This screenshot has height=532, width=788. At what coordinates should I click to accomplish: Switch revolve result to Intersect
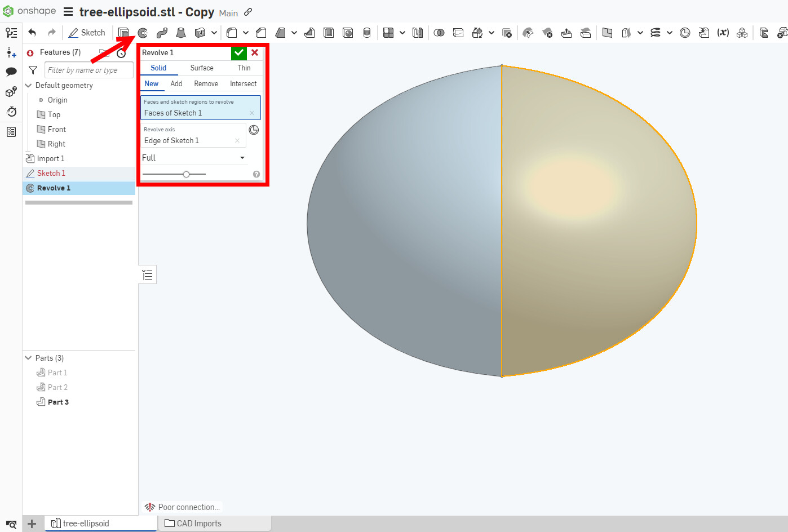coord(243,83)
